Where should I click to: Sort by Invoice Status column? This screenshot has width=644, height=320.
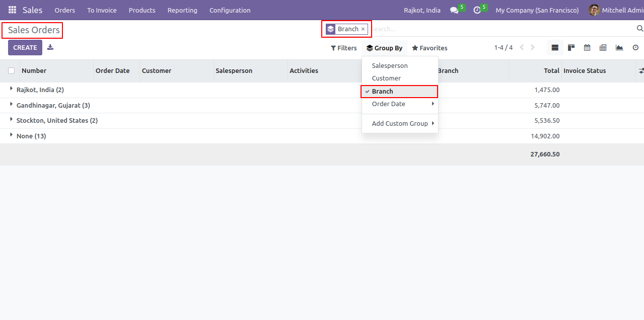(x=599, y=71)
